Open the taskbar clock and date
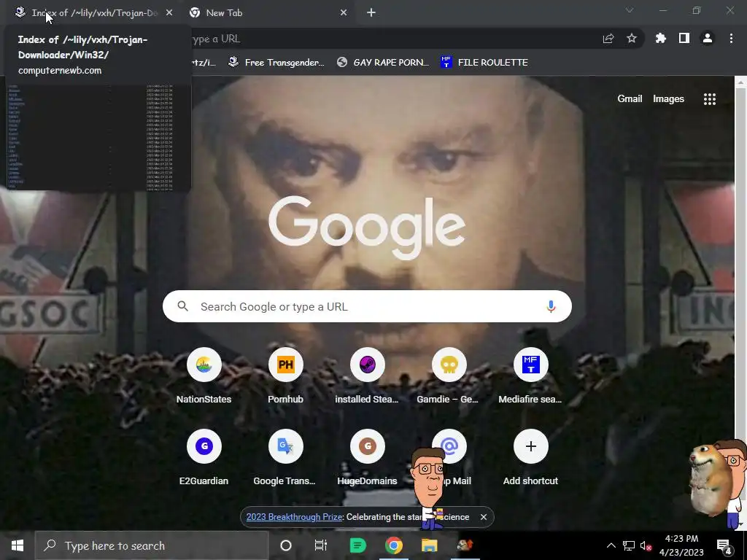 tap(682, 545)
